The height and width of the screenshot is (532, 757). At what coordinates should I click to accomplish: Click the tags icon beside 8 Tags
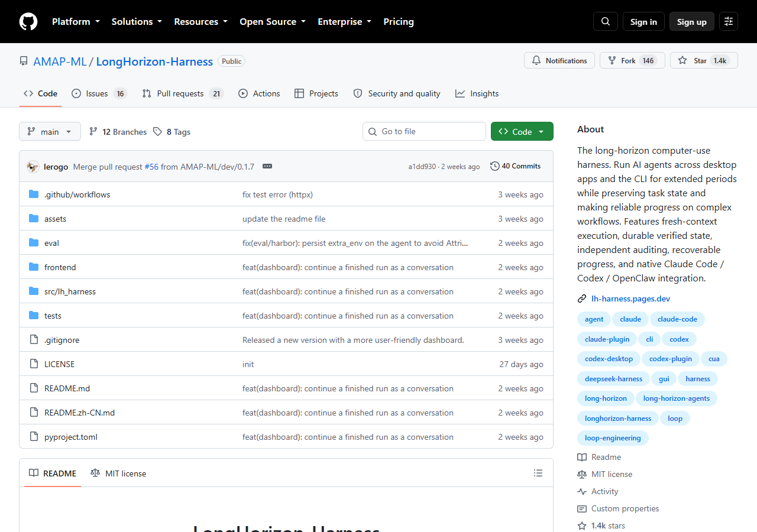pyautogui.click(x=157, y=132)
